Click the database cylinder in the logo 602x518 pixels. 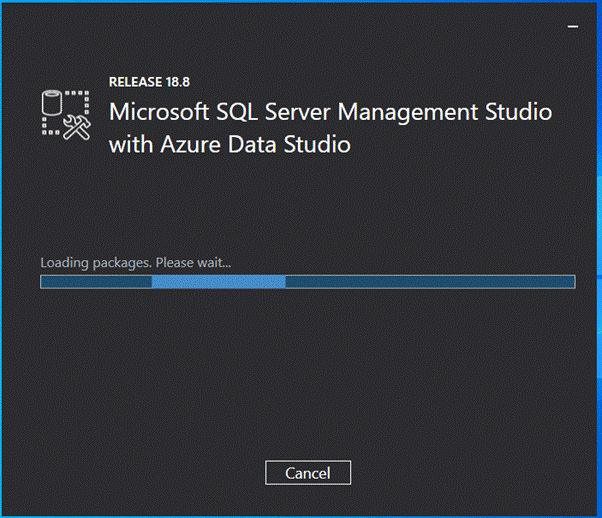pyautogui.click(x=51, y=103)
